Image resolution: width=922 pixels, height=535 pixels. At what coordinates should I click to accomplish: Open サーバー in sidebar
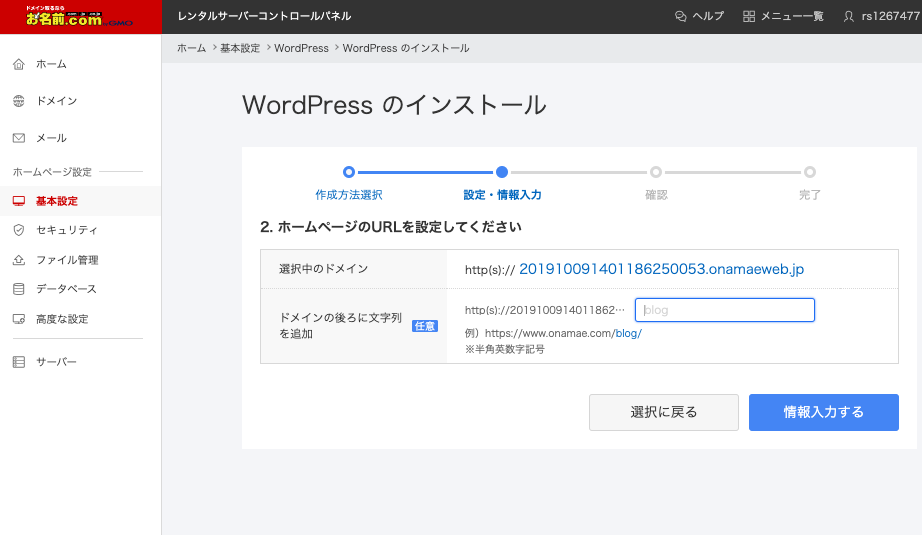tap(56, 361)
